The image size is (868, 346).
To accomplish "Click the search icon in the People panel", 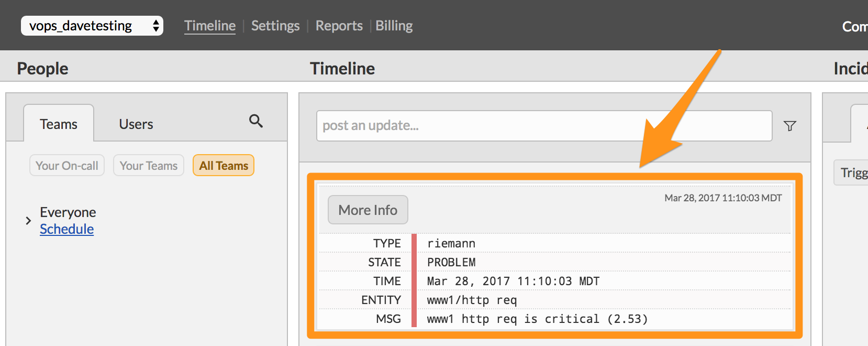I will pos(256,121).
